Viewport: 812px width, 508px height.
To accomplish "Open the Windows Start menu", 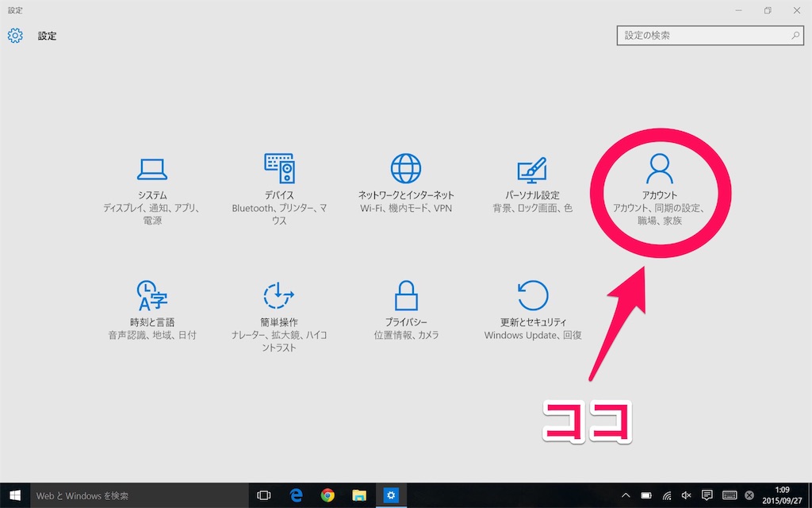I will [15, 495].
